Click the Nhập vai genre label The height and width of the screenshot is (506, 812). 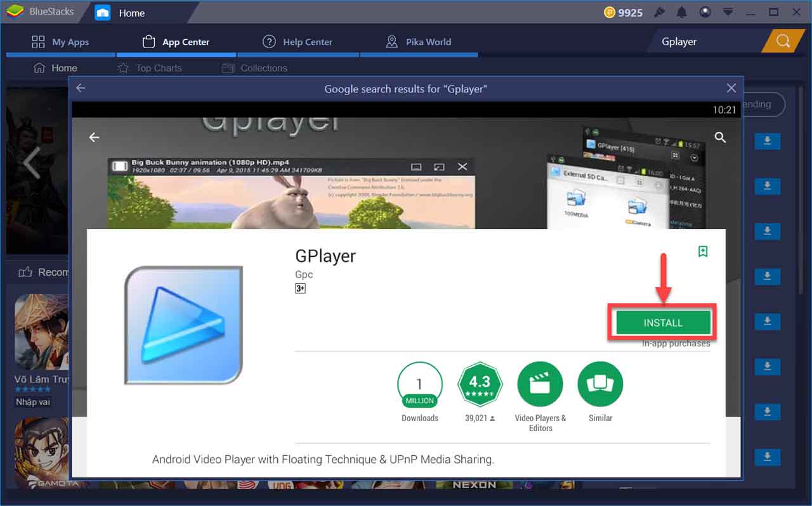[32, 402]
